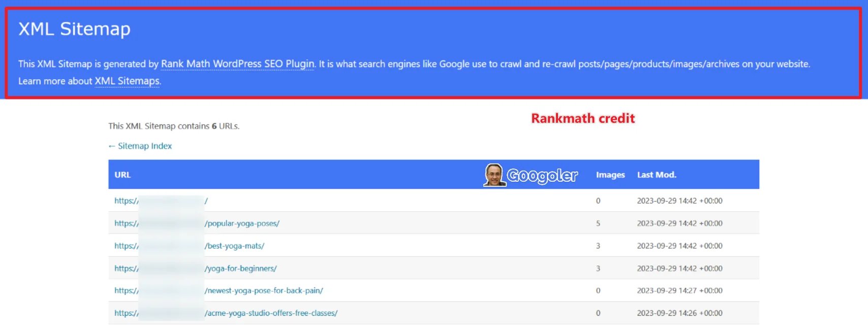Open the XML Sitemaps learn more link
The image size is (868, 335).
coord(128,81)
